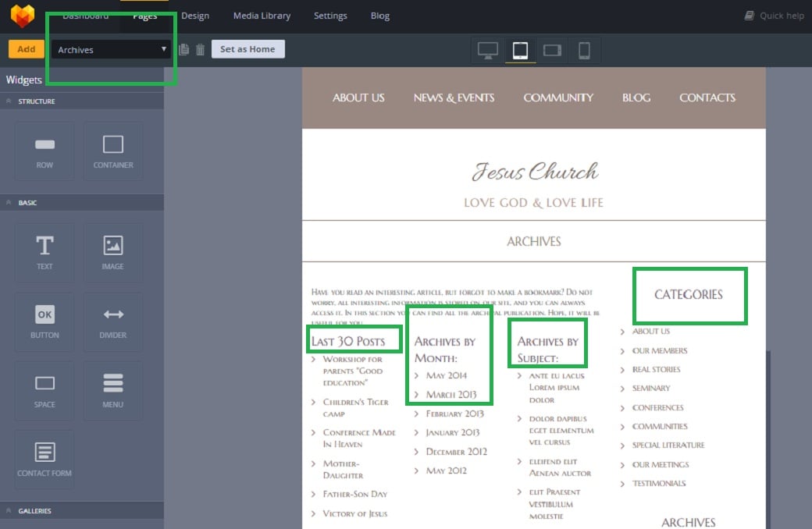Screen dimensions: 812x529
Task: Click the delete page trash icon
Action: [x=200, y=50]
